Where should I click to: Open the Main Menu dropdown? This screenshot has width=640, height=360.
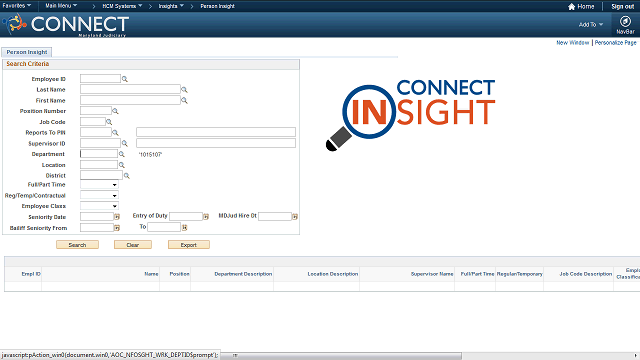(x=61, y=6)
